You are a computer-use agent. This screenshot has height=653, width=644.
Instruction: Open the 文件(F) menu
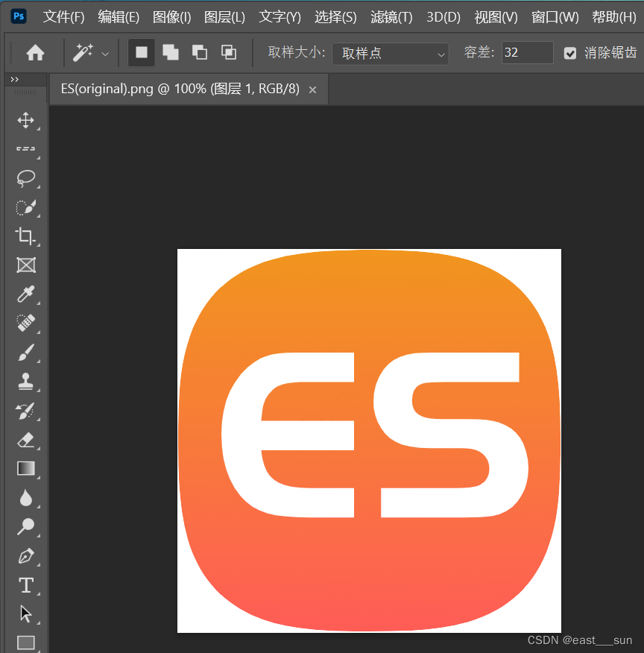pos(63,17)
